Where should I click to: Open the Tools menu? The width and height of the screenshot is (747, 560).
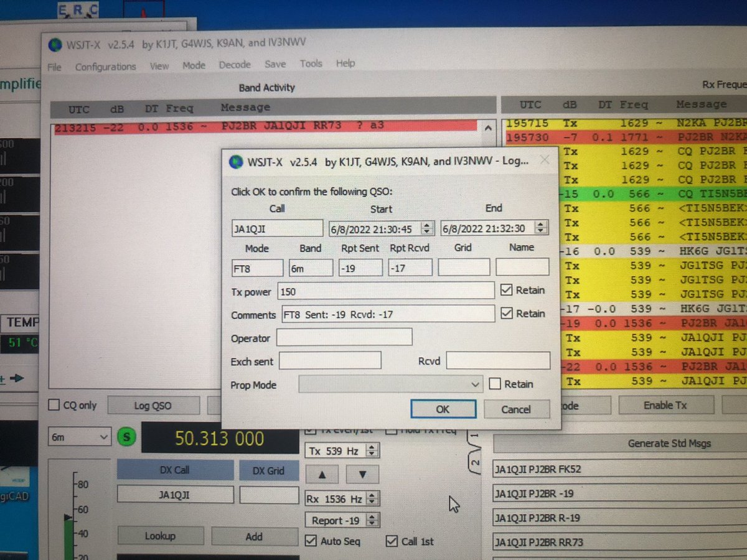[311, 63]
